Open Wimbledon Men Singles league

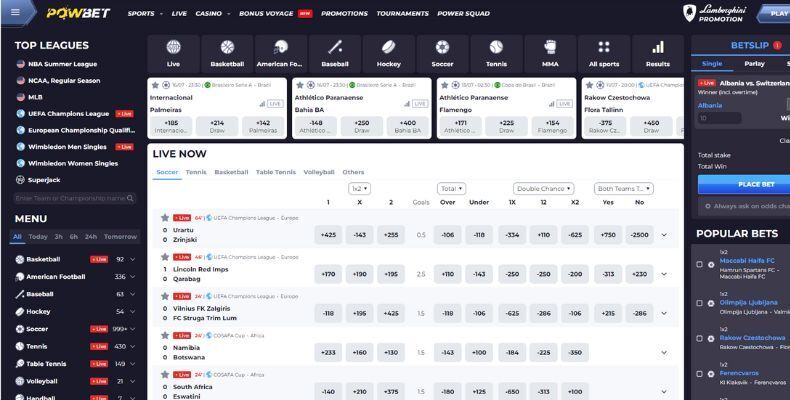(x=67, y=147)
